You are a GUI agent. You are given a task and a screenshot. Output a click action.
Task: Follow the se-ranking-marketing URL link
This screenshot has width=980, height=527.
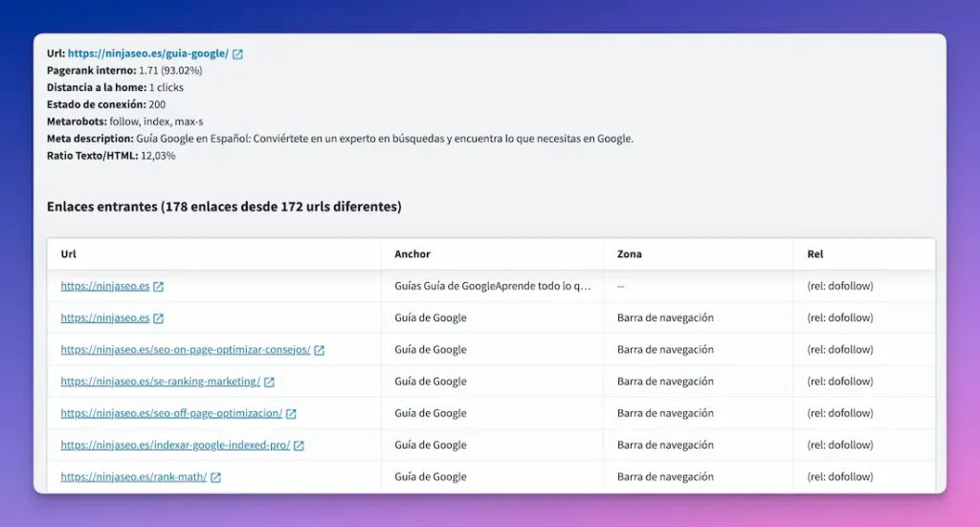point(161,382)
